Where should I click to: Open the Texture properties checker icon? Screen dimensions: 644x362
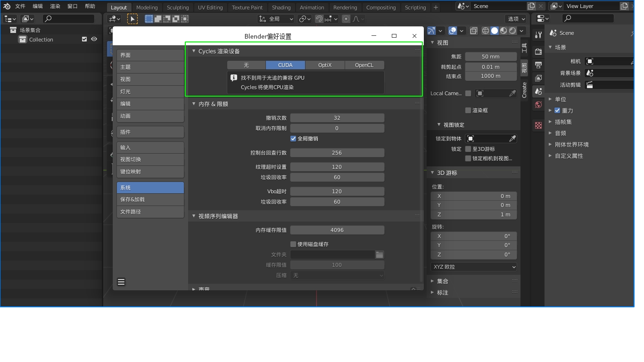coord(538,125)
